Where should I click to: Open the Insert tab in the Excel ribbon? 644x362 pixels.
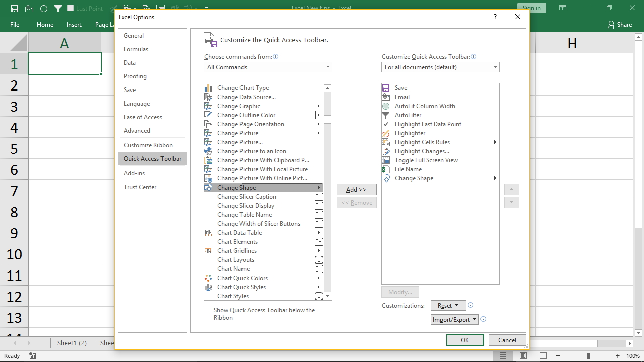(74, 24)
